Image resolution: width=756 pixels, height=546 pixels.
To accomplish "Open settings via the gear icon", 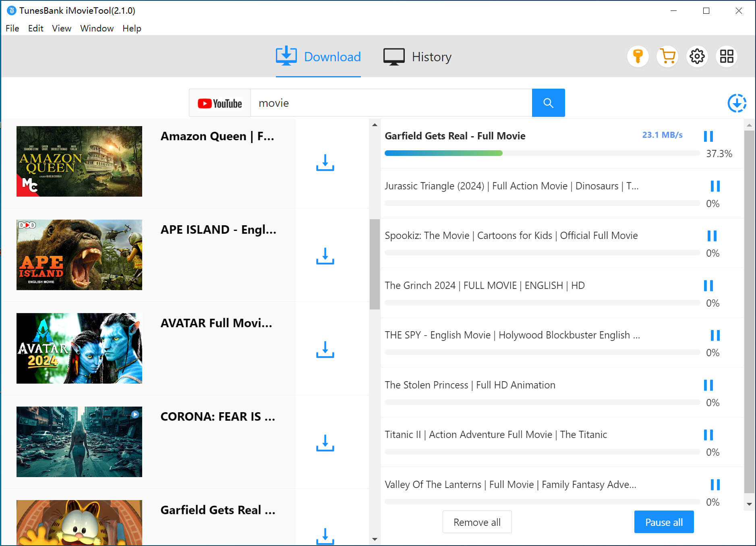I will pos(697,56).
